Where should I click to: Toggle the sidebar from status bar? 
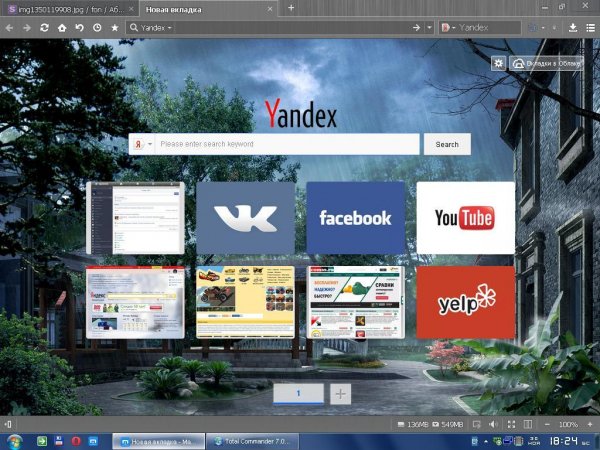click(x=8, y=424)
